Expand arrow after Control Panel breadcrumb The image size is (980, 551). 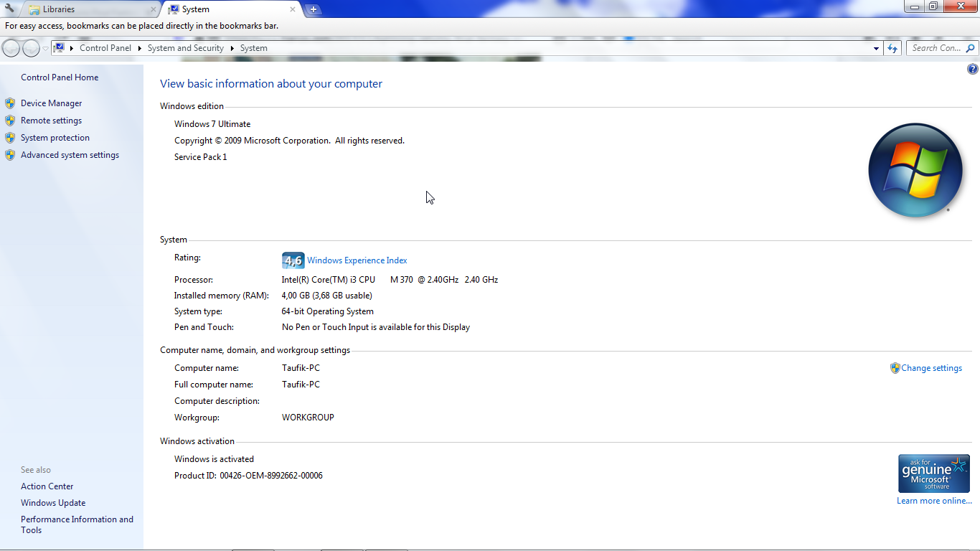(140, 48)
